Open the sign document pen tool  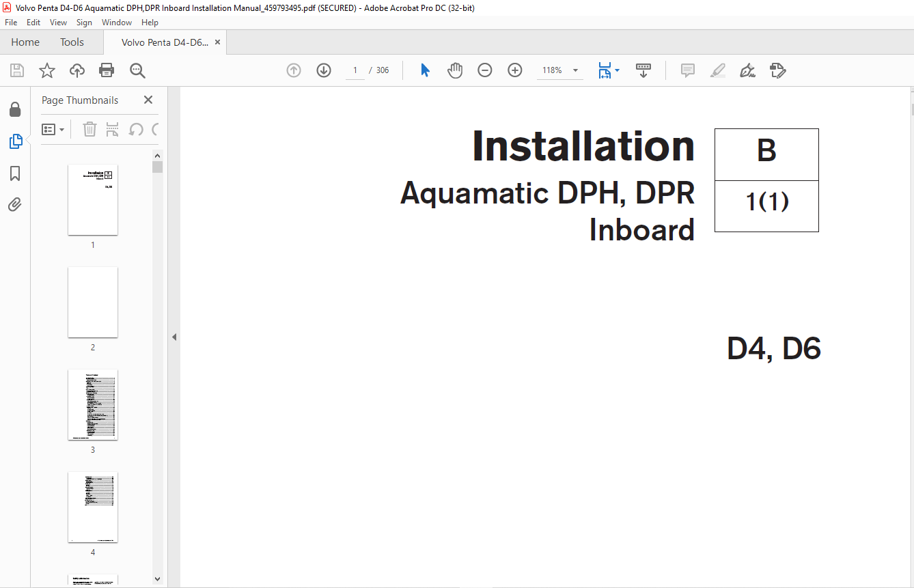pos(747,70)
